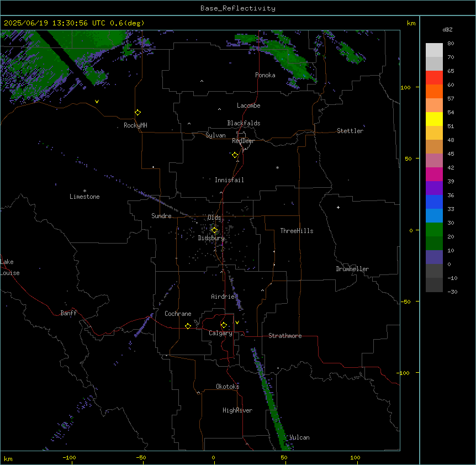Click the Olds town label
The image size is (476, 465).
point(214,218)
